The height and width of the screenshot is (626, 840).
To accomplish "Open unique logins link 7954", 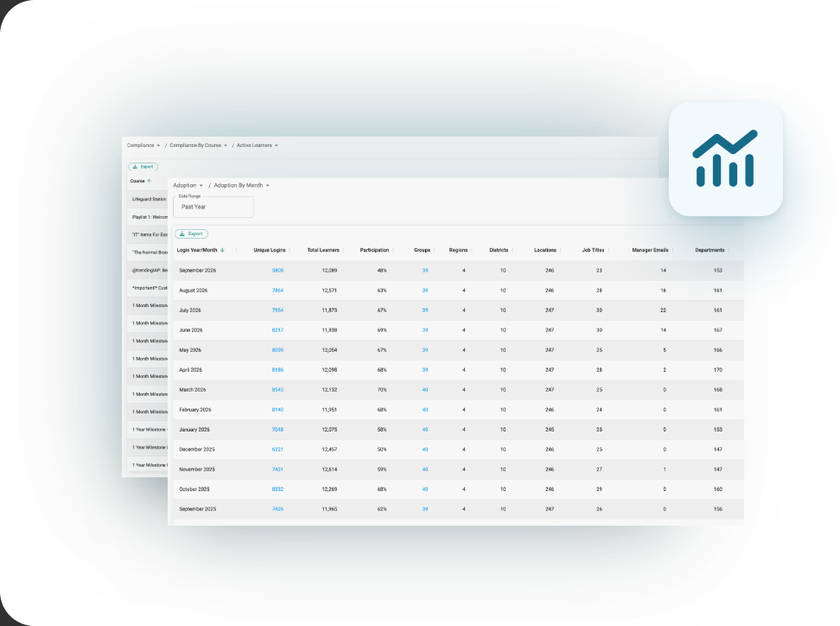I will 277,310.
